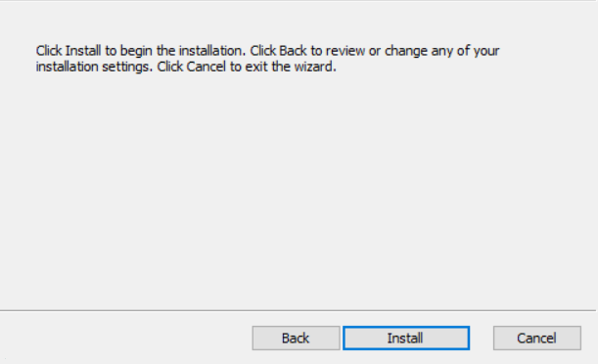The image size is (598, 364).
Task: Click the word Install in the instructions
Action: pyautogui.click(x=83, y=51)
